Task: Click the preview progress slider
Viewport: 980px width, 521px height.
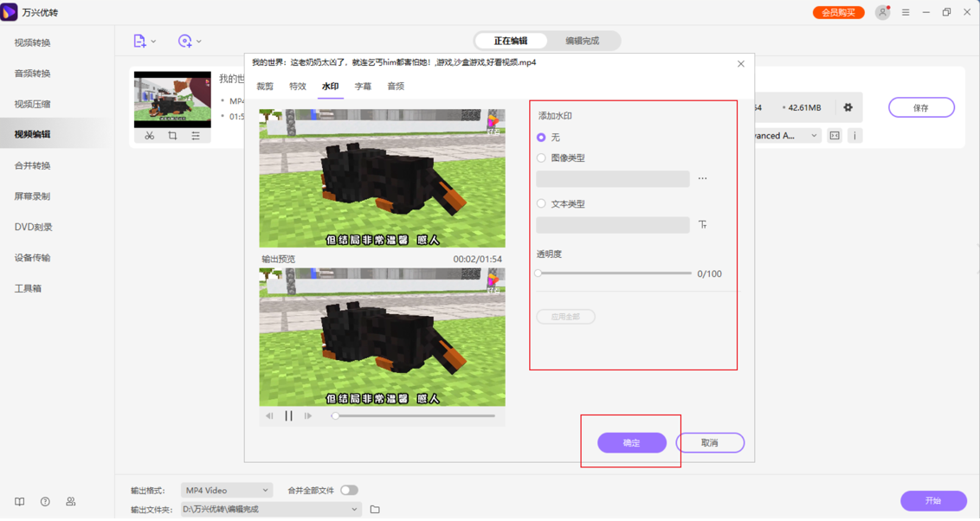Action: point(415,416)
